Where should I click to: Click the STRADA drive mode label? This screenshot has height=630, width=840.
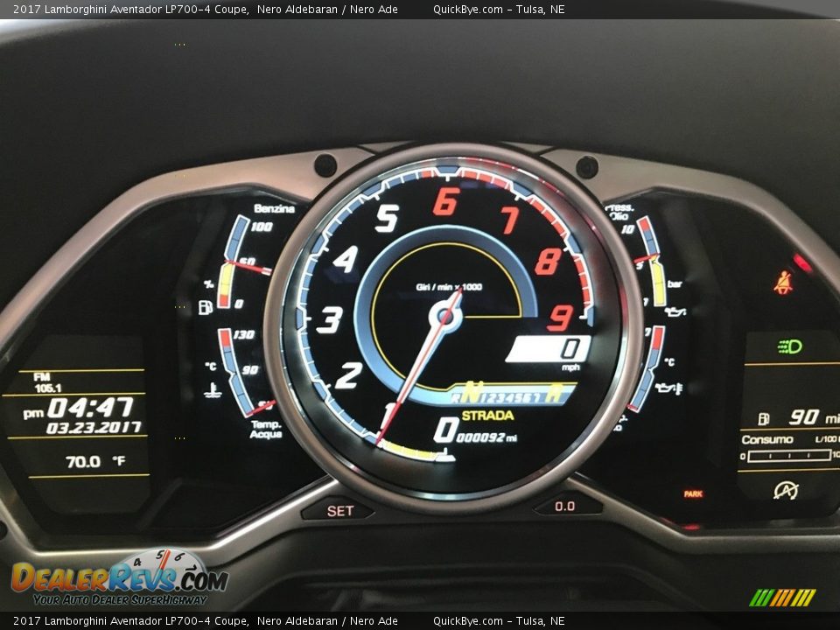point(487,415)
